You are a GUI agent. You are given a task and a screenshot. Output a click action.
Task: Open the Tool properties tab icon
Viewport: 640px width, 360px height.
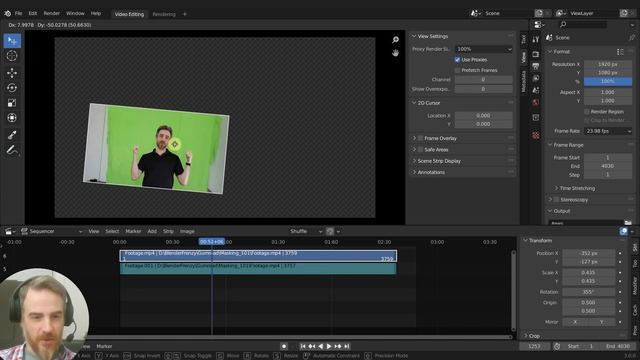536,39
